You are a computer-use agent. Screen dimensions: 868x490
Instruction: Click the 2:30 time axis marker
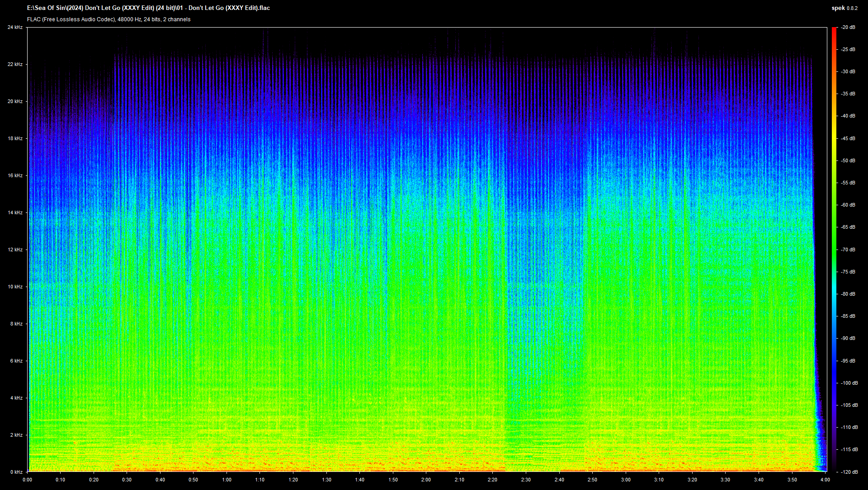click(x=526, y=480)
